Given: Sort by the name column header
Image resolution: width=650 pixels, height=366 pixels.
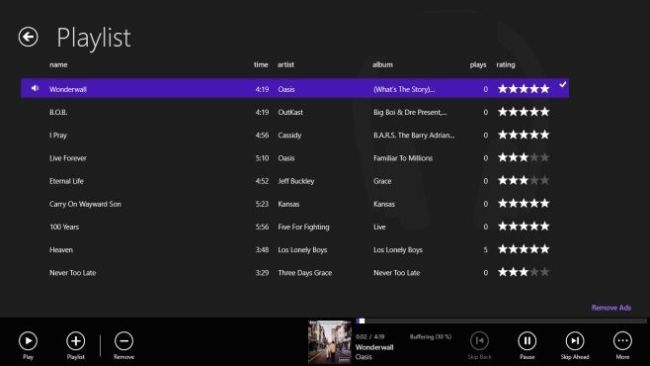Looking at the screenshot, I should tap(58, 65).
